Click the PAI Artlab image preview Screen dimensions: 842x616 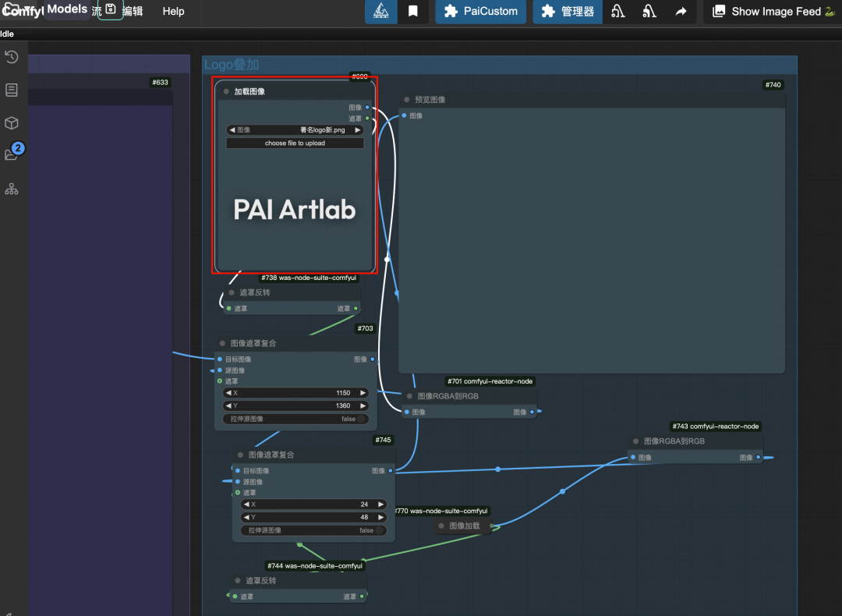coord(295,210)
